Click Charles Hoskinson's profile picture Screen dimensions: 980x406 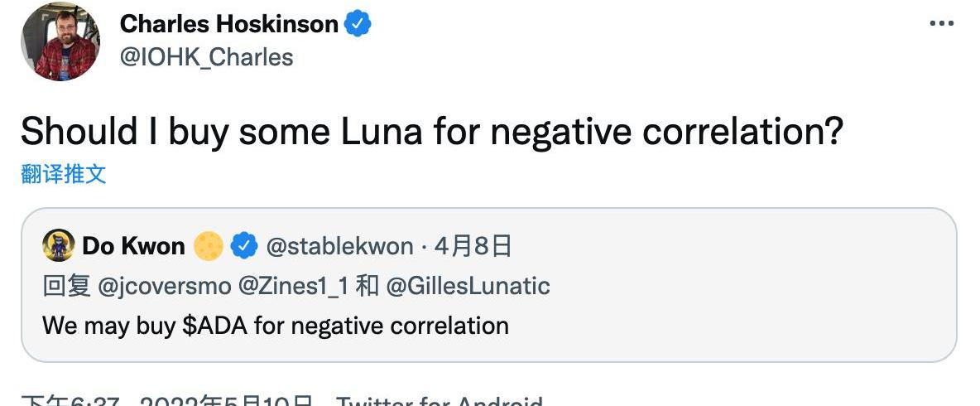coord(60,41)
